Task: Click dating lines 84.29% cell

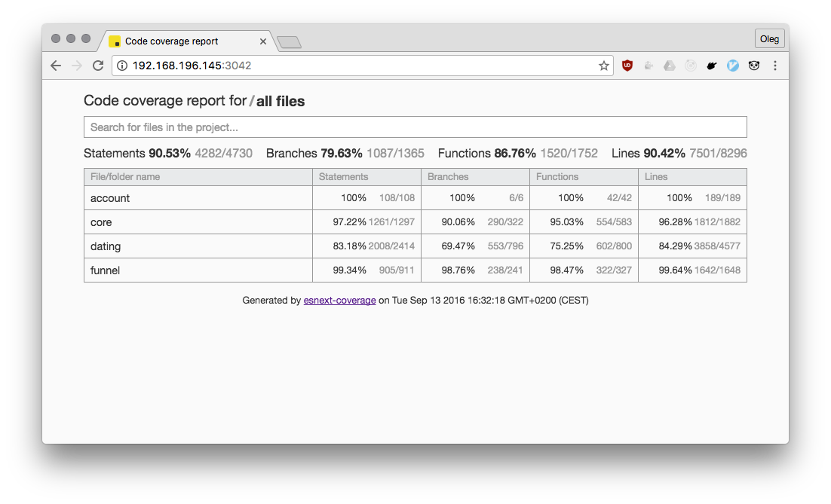Action: coord(693,246)
